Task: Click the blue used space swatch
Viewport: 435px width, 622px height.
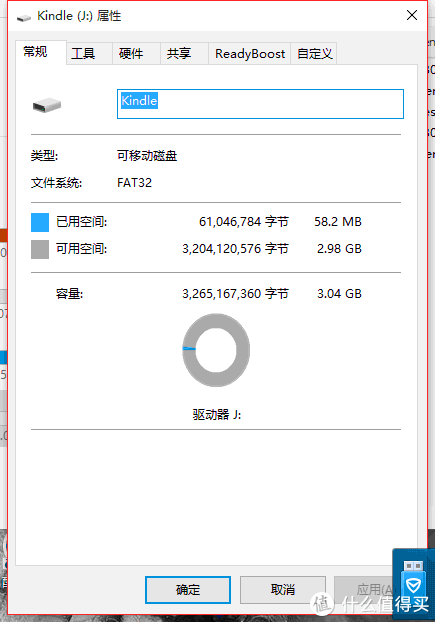Action: (40, 222)
